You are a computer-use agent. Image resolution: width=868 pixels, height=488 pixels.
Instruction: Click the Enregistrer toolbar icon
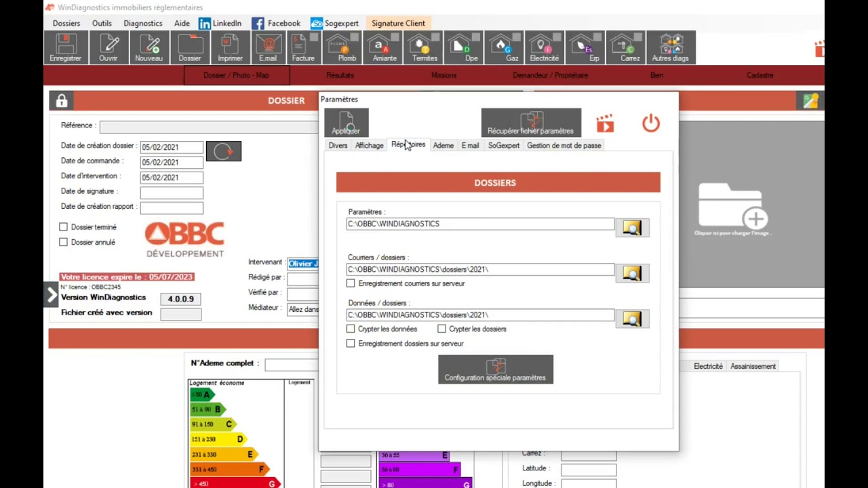[65, 47]
